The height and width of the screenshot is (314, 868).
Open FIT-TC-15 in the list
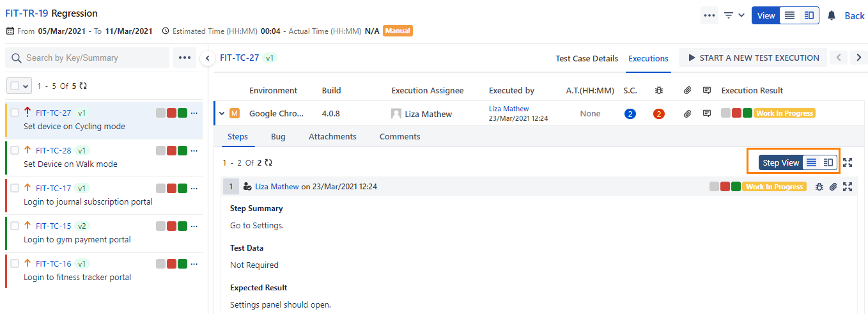54,226
